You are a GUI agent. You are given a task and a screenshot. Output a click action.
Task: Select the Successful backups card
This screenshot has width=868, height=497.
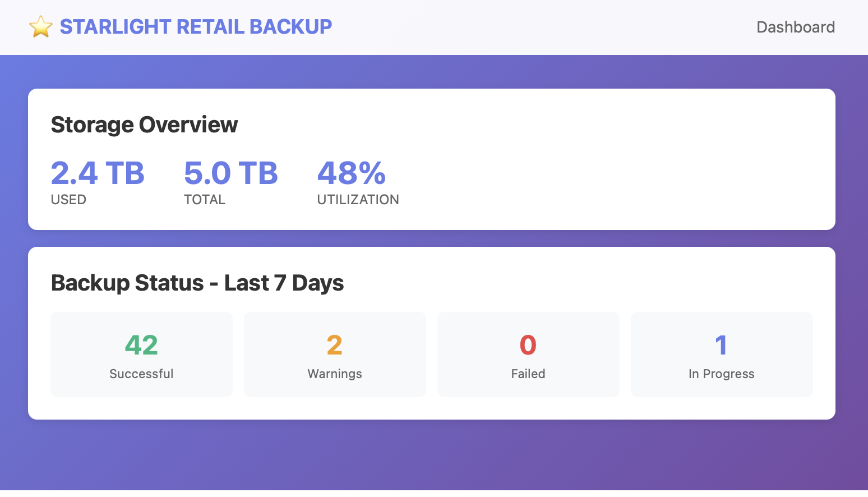pyautogui.click(x=141, y=355)
